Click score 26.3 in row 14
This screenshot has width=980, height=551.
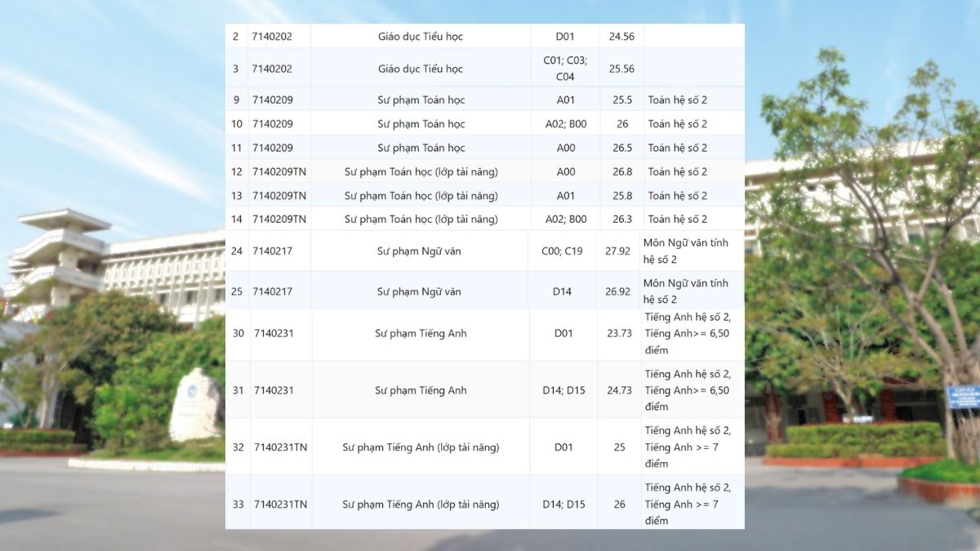click(x=621, y=219)
